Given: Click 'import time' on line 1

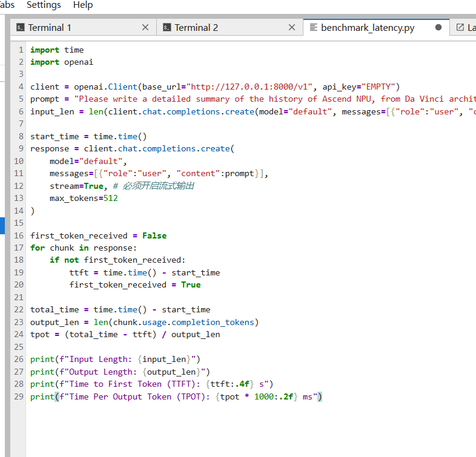Looking at the screenshot, I should tap(57, 50).
